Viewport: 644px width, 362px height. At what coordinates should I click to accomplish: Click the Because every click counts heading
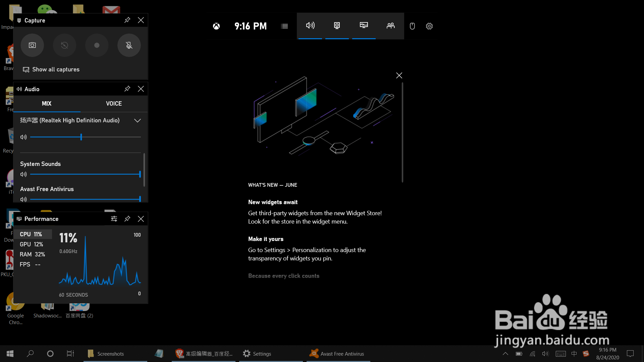(284, 276)
